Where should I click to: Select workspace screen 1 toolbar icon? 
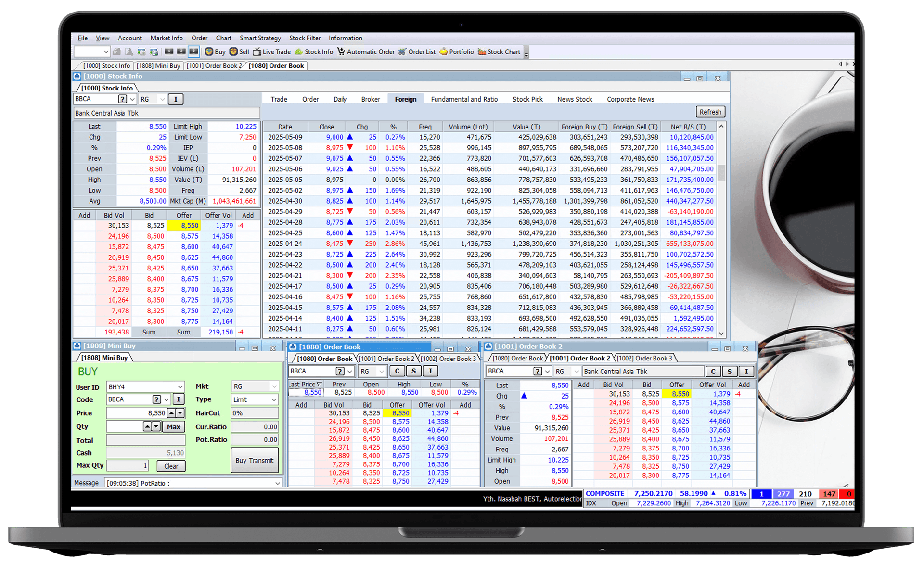point(169,51)
